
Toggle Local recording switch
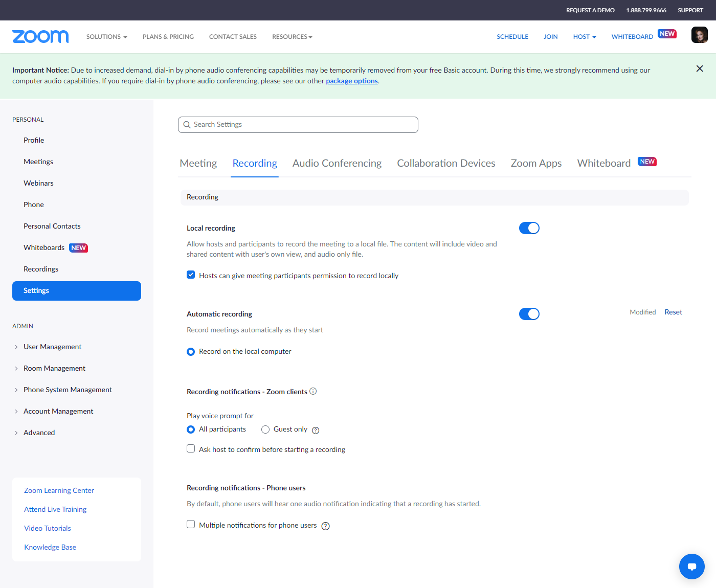[x=529, y=228]
